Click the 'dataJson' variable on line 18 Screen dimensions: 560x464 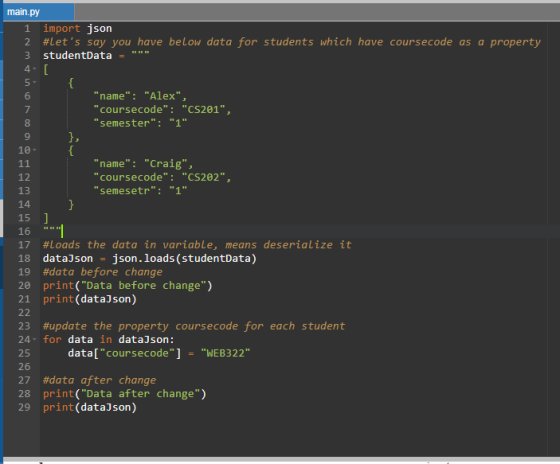click(x=68, y=258)
